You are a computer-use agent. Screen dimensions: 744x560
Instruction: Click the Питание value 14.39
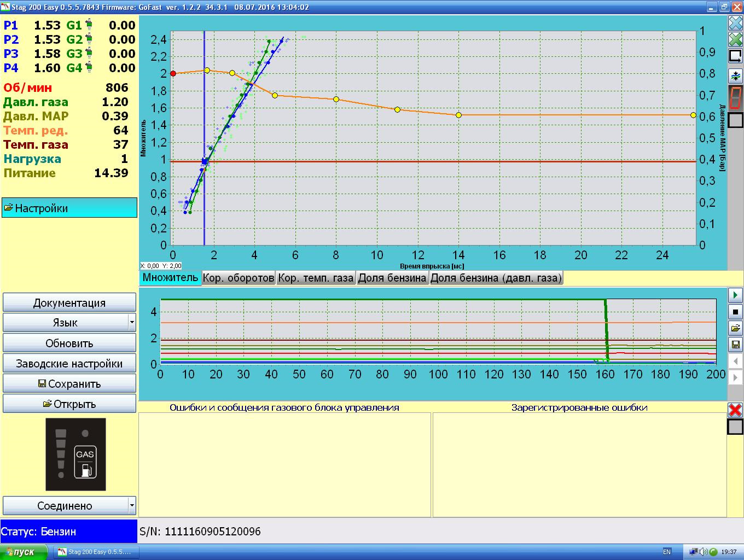click(112, 173)
